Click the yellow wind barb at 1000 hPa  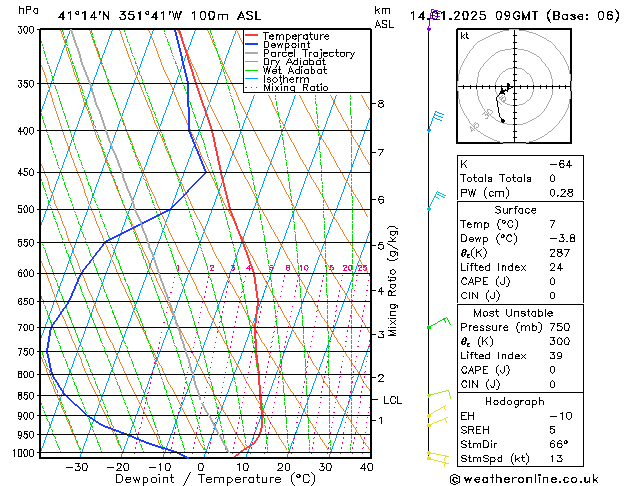click(437, 457)
